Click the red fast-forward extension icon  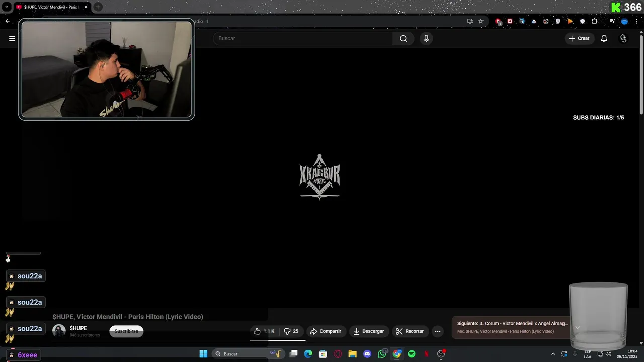pos(510,21)
